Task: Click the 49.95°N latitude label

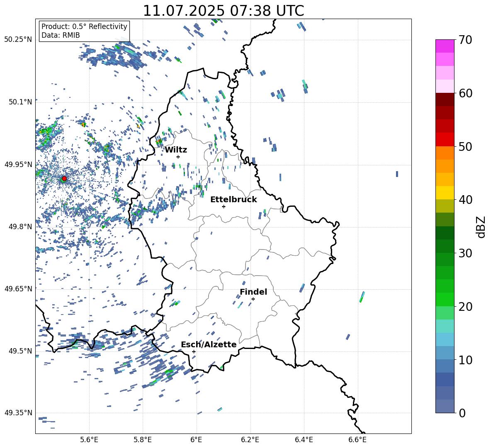Action: [x=18, y=164]
